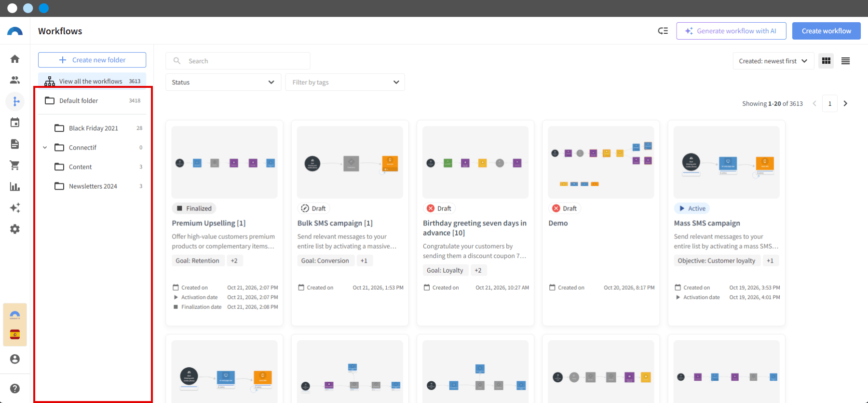Open the shopping cart icon in sidebar

click(x=15, y=165)
